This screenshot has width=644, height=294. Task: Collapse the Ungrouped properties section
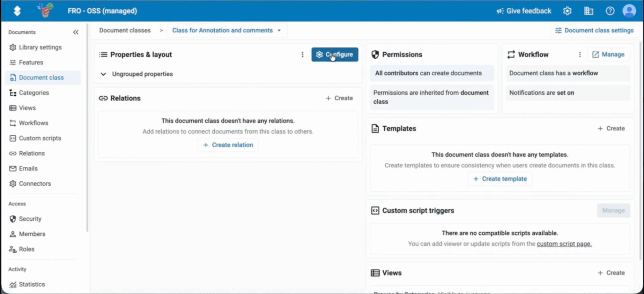[x=103, y=74]
